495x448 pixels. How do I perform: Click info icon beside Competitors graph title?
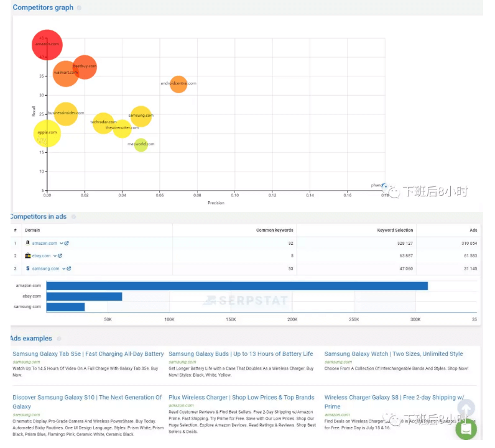click(x=79, y=8)
